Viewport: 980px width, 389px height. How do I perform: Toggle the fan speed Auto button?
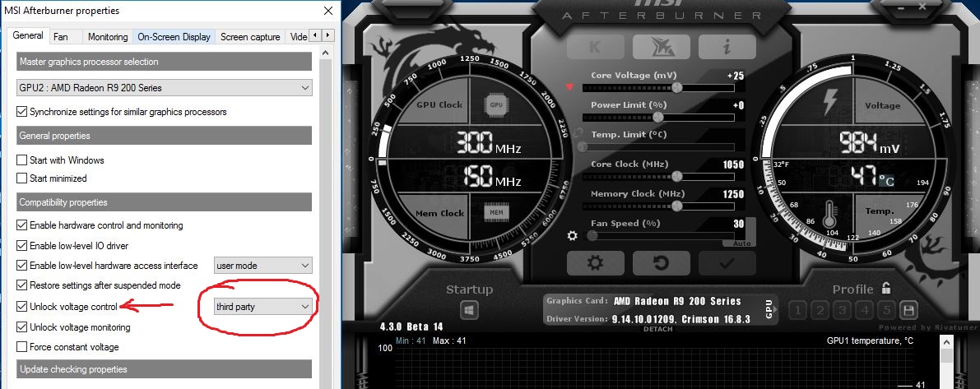click(741, 243)
